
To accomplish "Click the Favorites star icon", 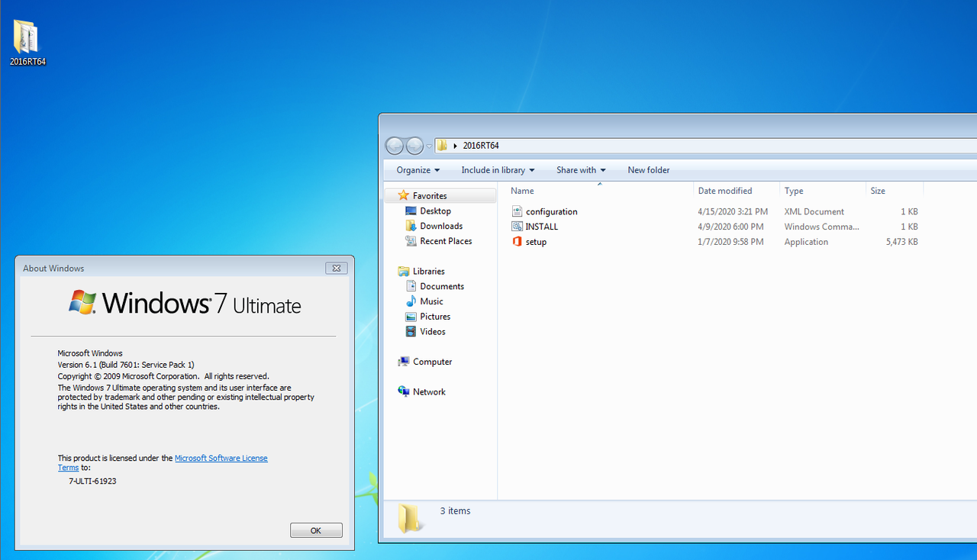I will (x=403, y=195).
